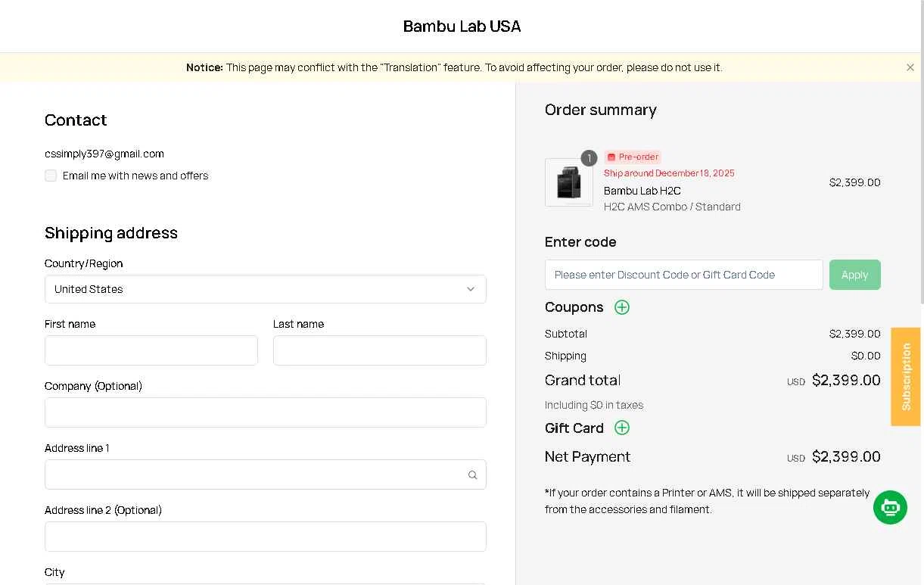Click the Bambu Lab USA store title
The image size is (924, 585).
pos(462,26)
